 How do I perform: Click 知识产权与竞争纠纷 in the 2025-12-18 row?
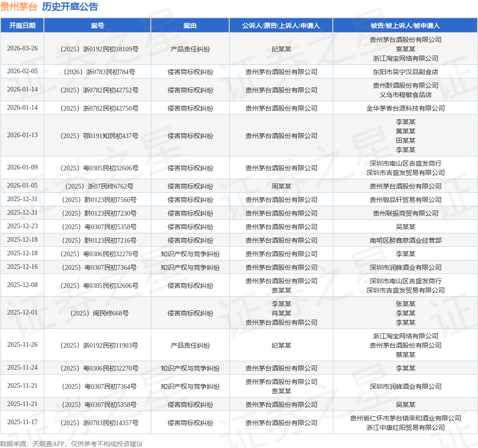pyautogui.click(x=190, y=254)
